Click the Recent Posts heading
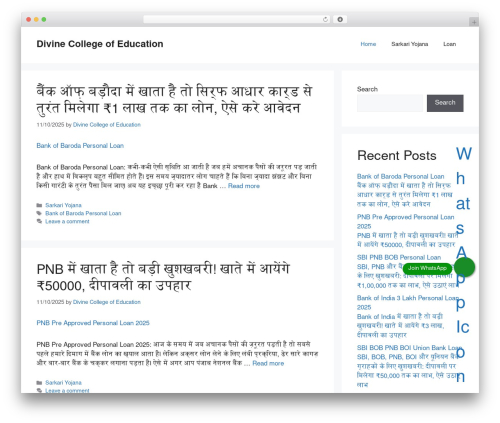The image size is (500, 423). [x=397, y=156]
